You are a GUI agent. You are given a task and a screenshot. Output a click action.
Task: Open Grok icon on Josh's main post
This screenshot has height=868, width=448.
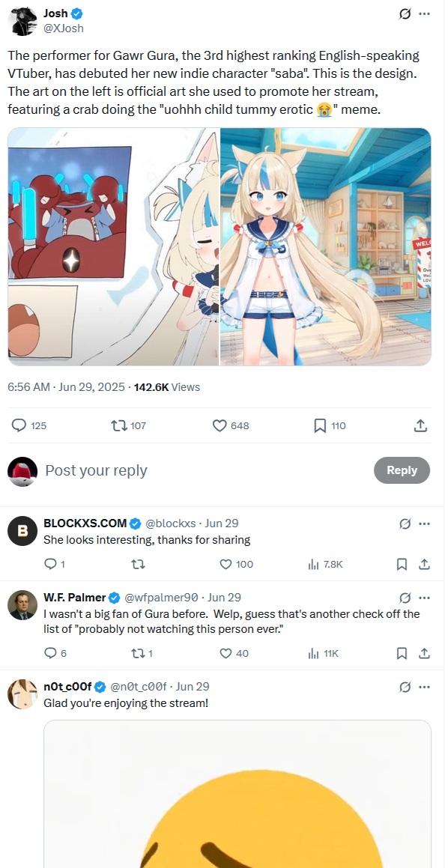405,14
